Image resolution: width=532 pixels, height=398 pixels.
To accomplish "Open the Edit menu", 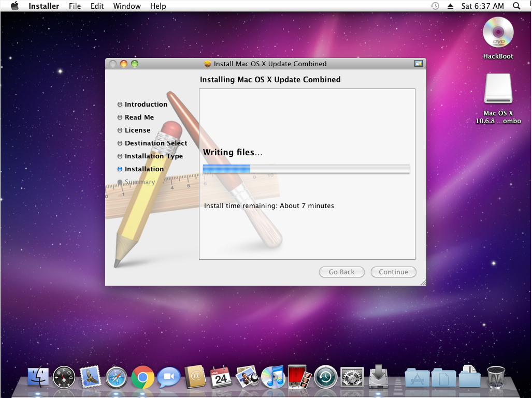I will [97, 6].
